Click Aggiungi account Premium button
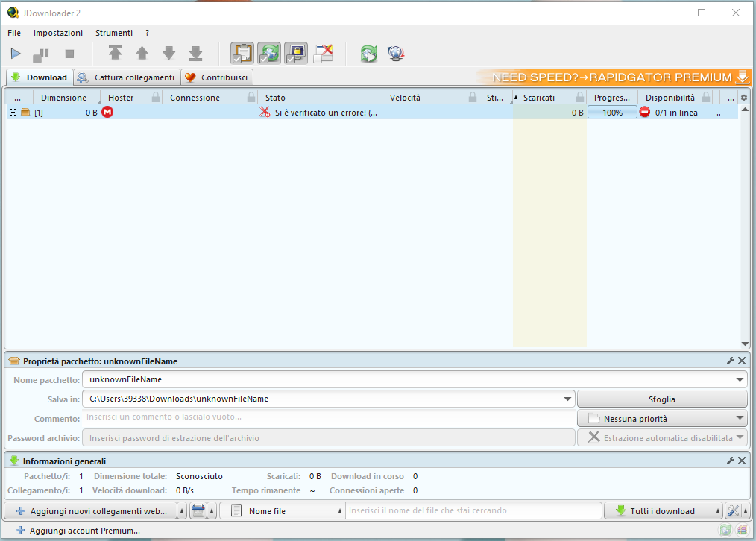 click(x=78, y=531)
